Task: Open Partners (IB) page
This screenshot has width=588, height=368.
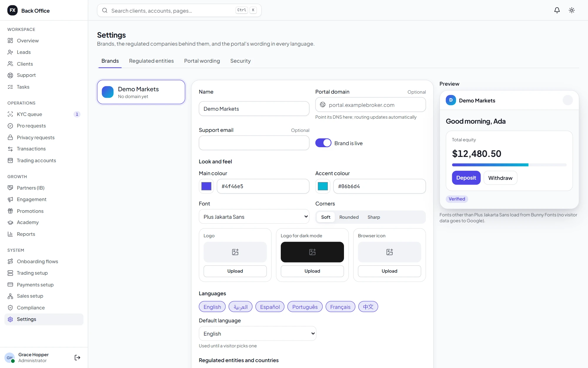Action: pyautogui.click(x=44, y=188)
